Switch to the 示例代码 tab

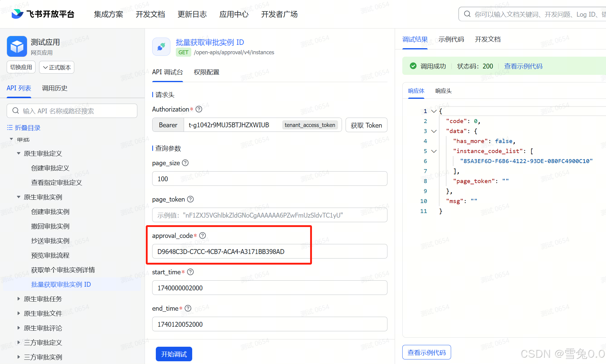pos(451,39)
